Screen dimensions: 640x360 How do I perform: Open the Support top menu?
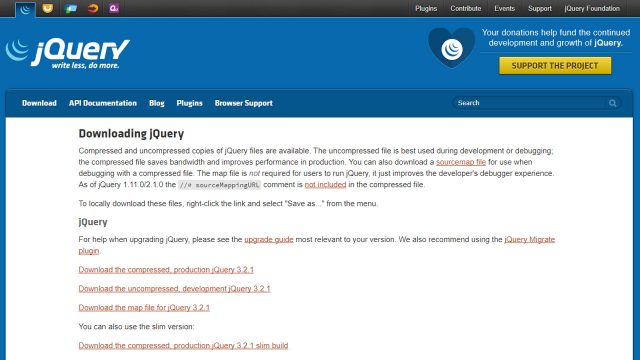click(540, 8)
